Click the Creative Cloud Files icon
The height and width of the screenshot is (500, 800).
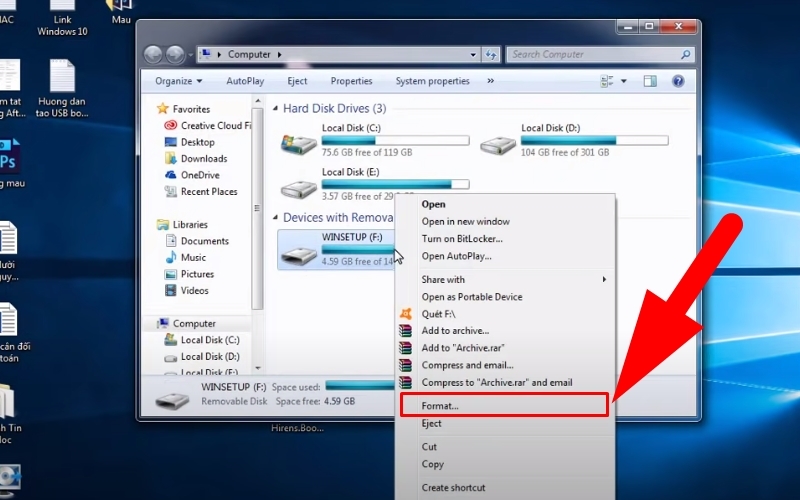[170, 125]
